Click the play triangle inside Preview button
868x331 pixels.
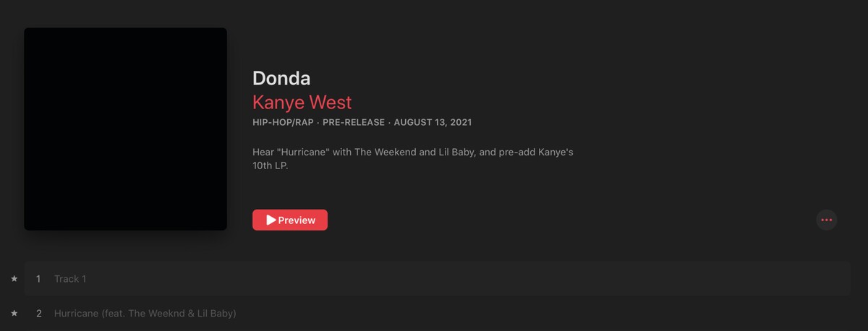point(271,220)
